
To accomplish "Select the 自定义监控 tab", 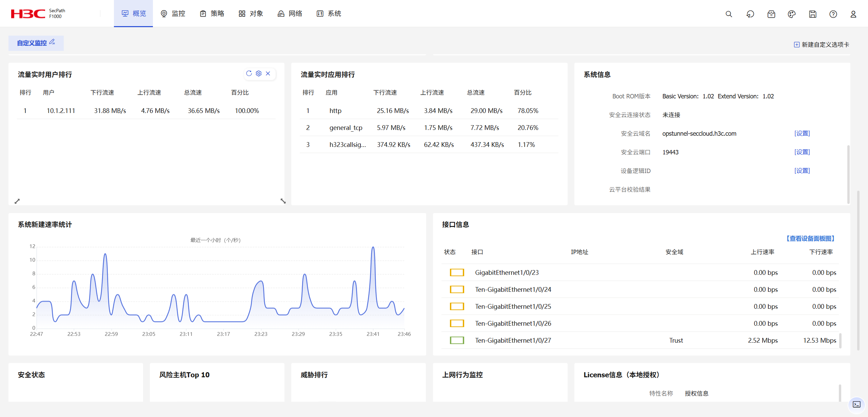I will [x=32, y=43].
